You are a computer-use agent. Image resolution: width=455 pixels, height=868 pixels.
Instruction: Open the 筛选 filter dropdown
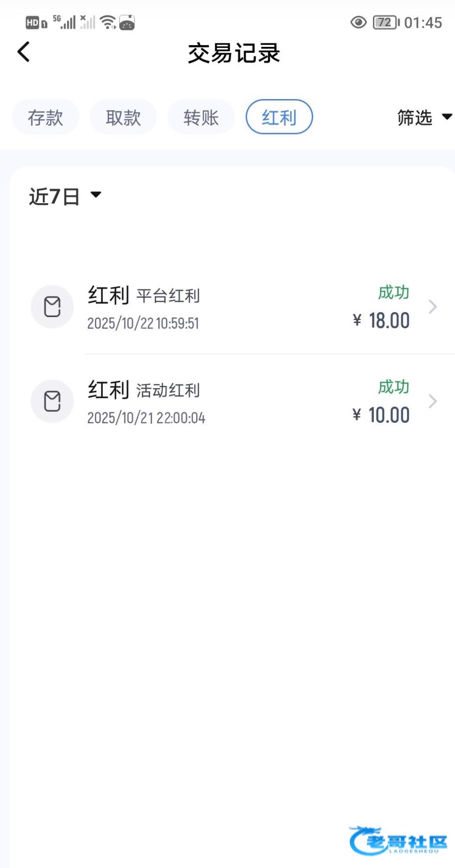[x=424, y=117]
